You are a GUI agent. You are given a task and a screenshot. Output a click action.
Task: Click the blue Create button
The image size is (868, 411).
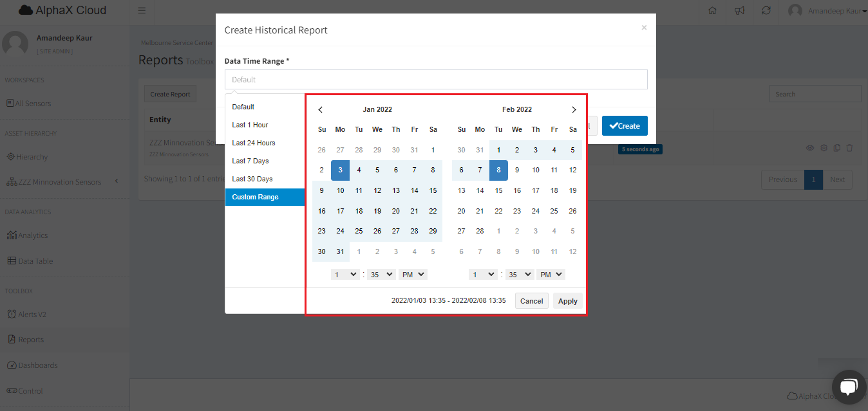[x=625, y=126]
